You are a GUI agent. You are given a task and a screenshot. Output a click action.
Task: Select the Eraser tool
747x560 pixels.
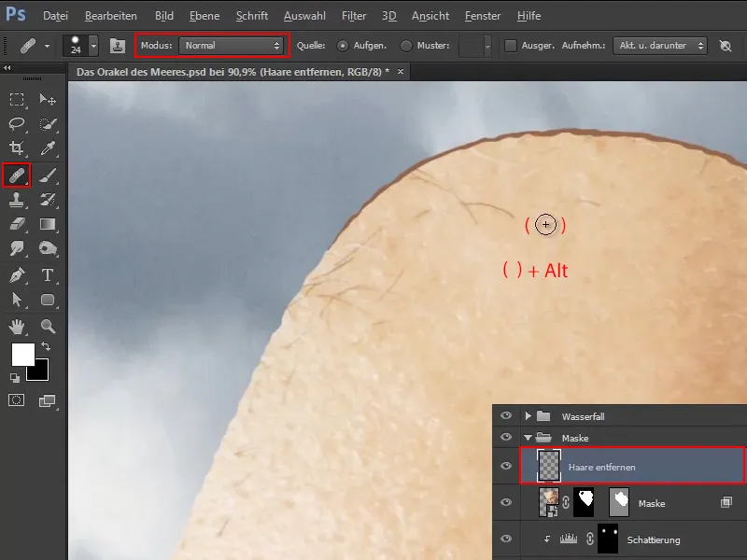coord(17,224)
